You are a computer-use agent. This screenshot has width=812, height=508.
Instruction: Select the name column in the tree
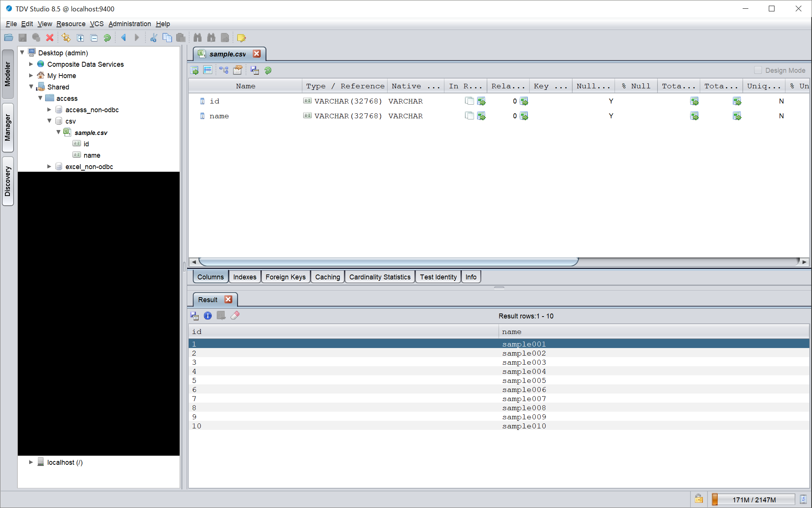click(92, 155)
